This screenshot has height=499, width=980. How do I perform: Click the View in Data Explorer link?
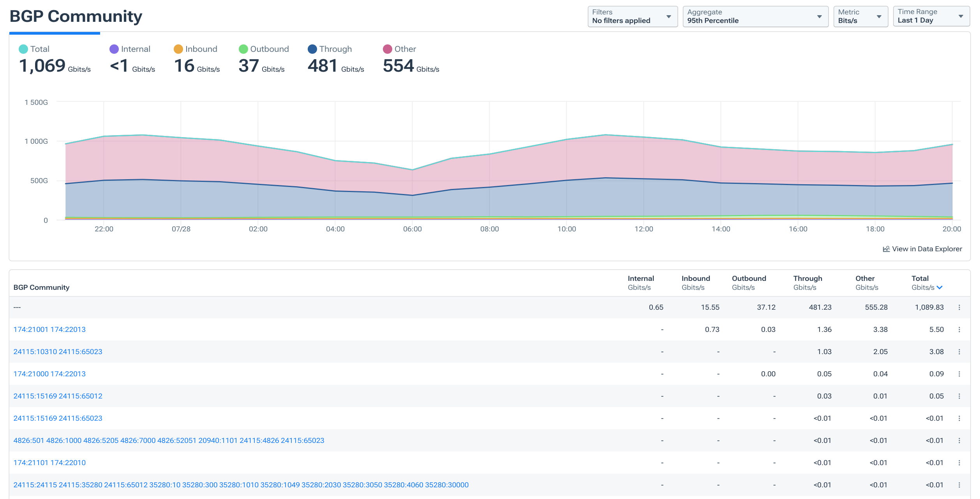coord(927,249)
